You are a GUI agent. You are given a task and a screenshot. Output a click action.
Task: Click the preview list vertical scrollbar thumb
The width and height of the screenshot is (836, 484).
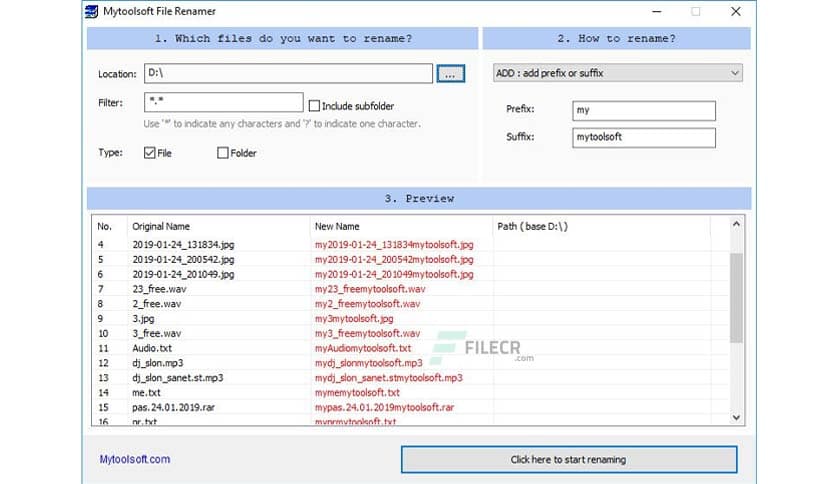click(736, 297)
